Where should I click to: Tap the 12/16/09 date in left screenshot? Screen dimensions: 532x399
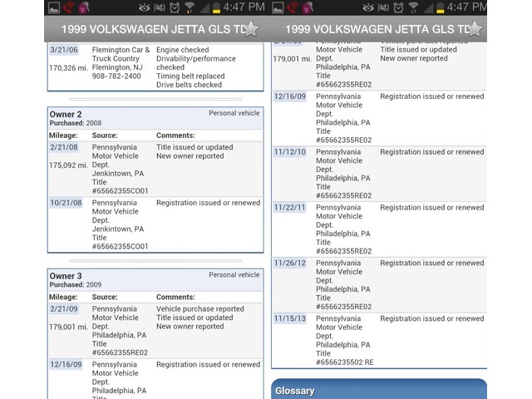point(66,364)
